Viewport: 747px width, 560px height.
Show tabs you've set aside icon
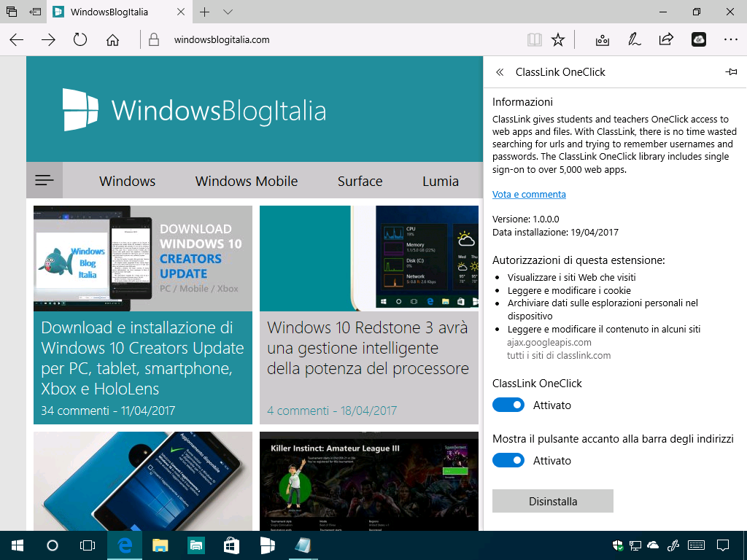click(12, 12)
